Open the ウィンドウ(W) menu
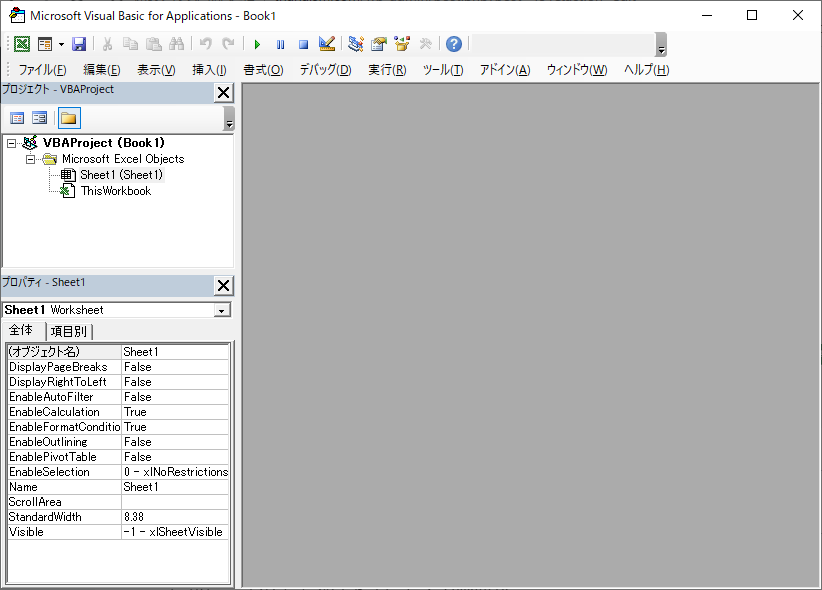This screenshot has width=822, height=590. [577, 70]
